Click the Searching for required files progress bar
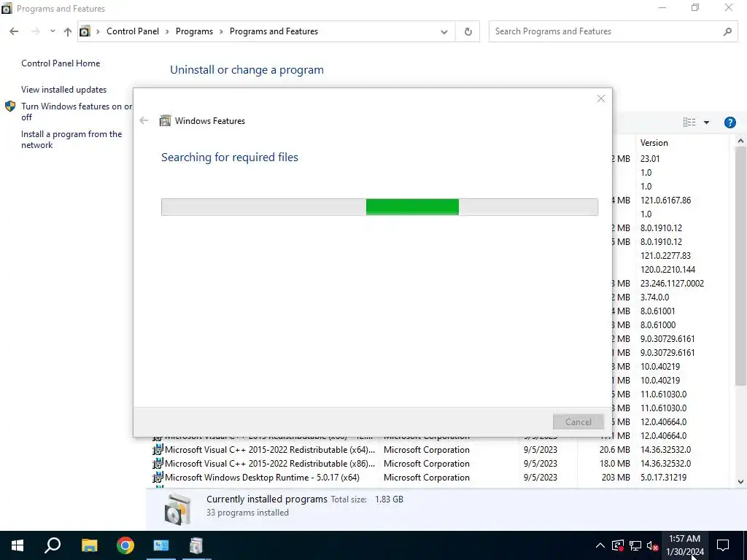747x560 pixels. 379,207
